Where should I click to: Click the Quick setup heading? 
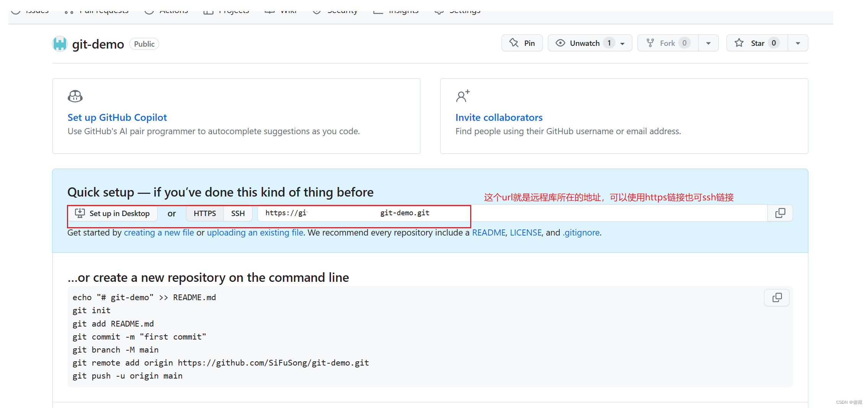pos(220,192)
